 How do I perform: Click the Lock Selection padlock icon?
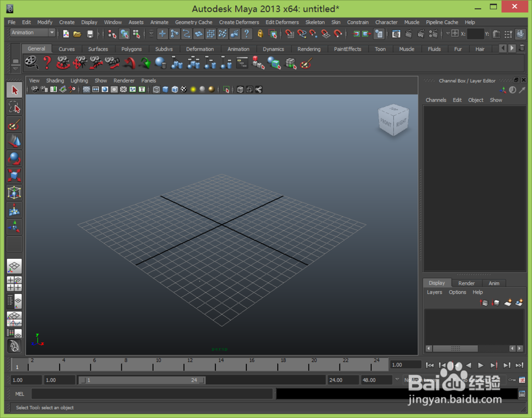[260, 34]
